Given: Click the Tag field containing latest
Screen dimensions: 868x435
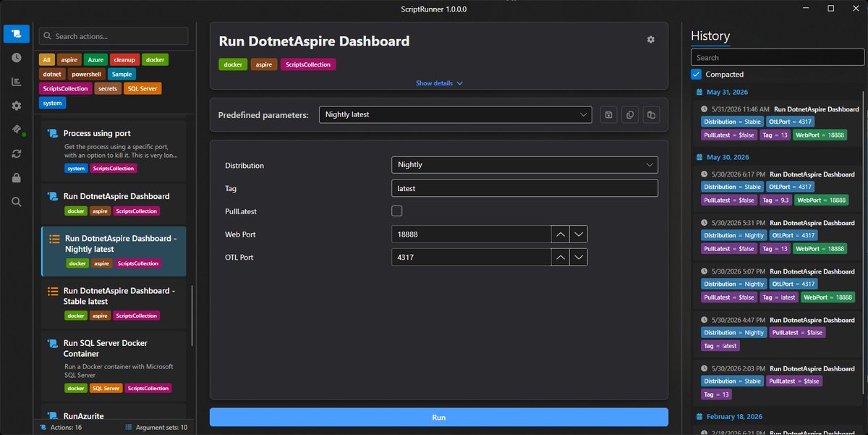Looking at the screenshot, I should coord(524,188).
